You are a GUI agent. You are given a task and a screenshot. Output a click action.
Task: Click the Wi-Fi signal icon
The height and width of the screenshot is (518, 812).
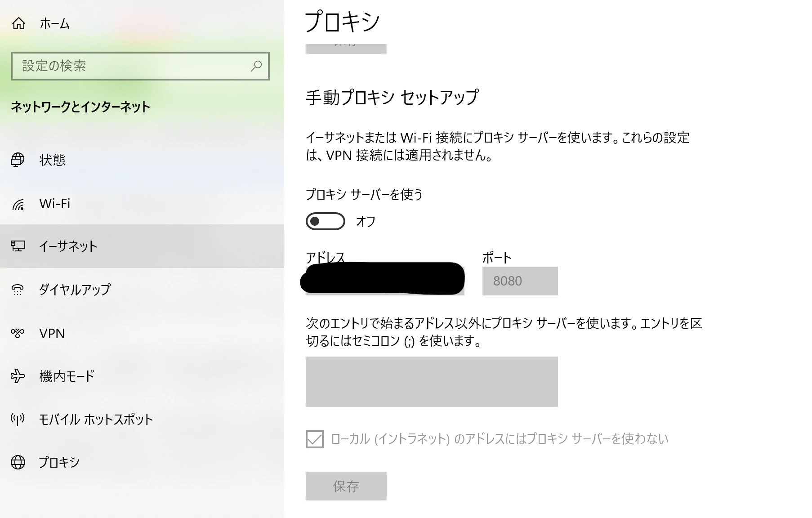[18, 203]
